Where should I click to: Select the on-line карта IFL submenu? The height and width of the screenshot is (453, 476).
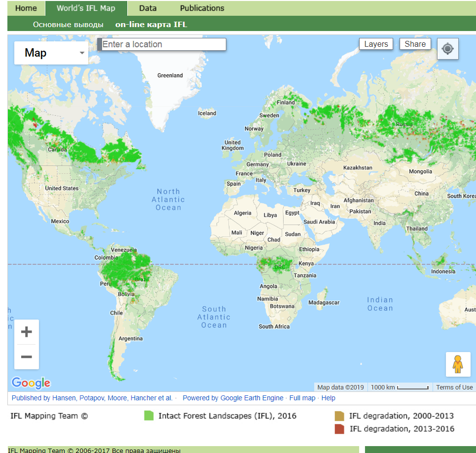pos(151,25)
